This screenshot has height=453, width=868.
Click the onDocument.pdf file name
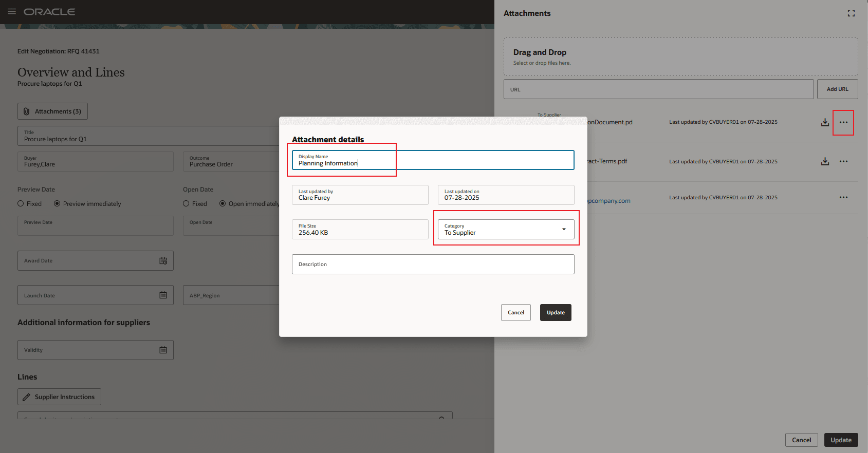pyautogui.click(x=610, y=122)
